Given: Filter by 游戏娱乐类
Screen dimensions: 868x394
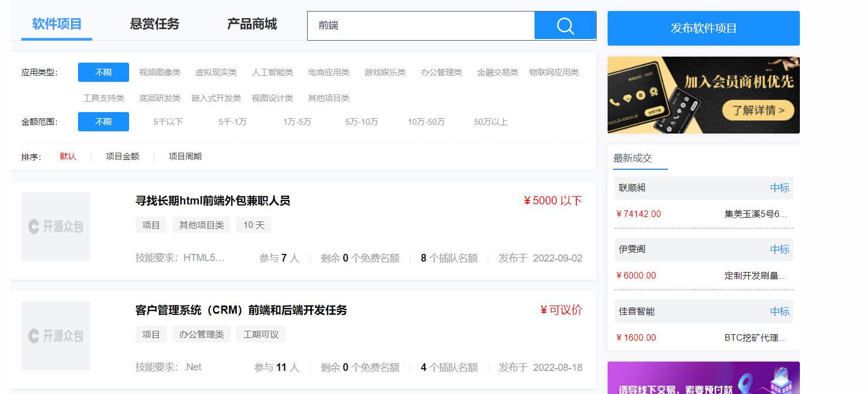Looking at the screenshot, I should [385, 73].
